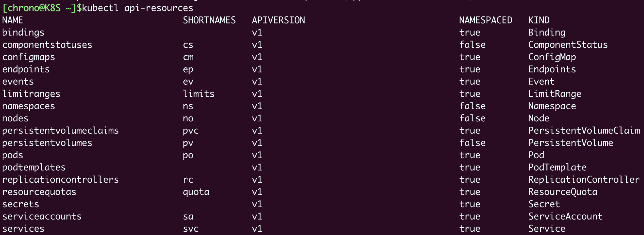The image size is (644, 235).
Task: Click the SHORTNAMES column header
Action: pos(209,20)
